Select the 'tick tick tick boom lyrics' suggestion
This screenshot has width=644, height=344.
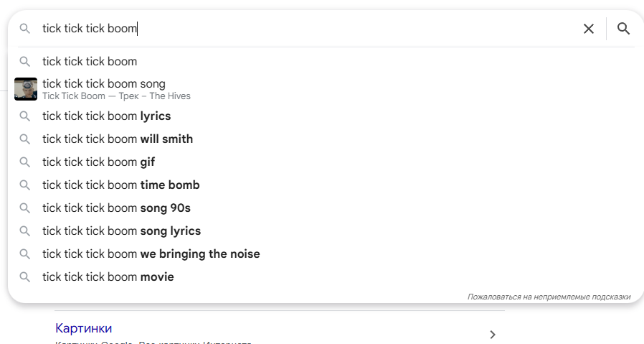click(x=106, y=116)
